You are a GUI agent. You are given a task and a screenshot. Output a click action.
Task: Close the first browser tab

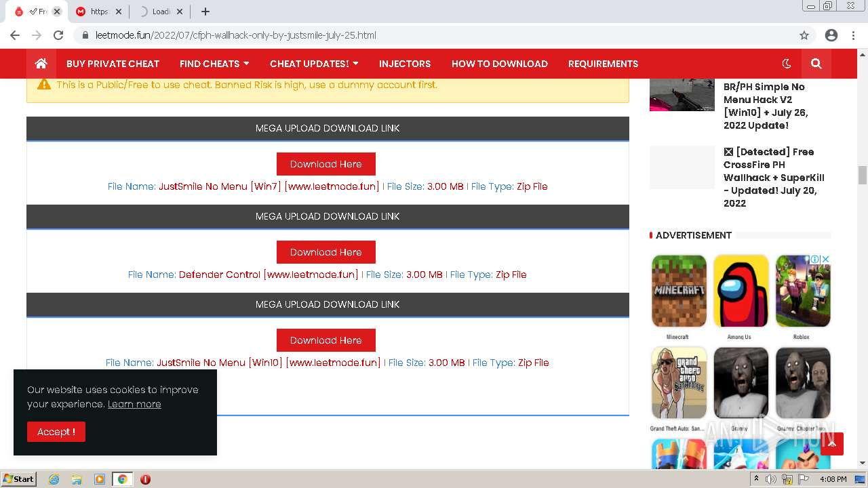click(57, 12)
